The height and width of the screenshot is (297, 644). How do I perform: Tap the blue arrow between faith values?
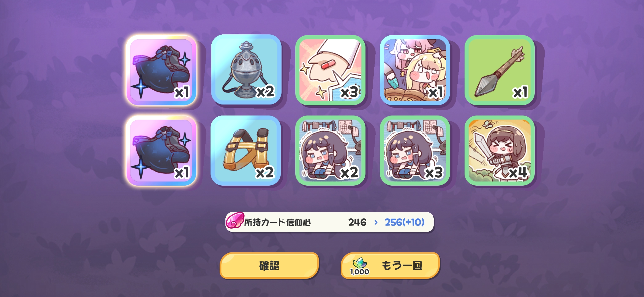376,222
